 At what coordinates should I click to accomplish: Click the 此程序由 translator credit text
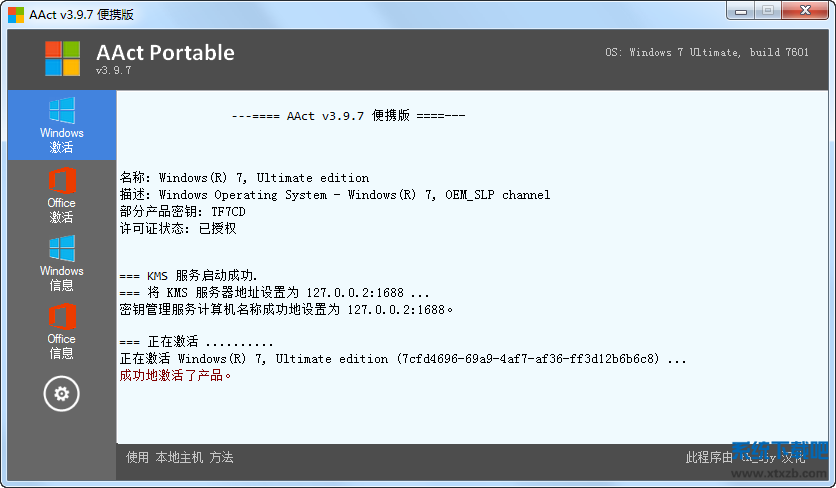[x=710, y=457]
